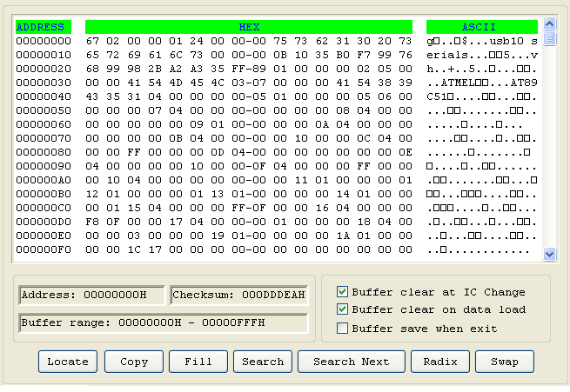Select address row 000000F0

pyautogui.click(x=44, y=249)
